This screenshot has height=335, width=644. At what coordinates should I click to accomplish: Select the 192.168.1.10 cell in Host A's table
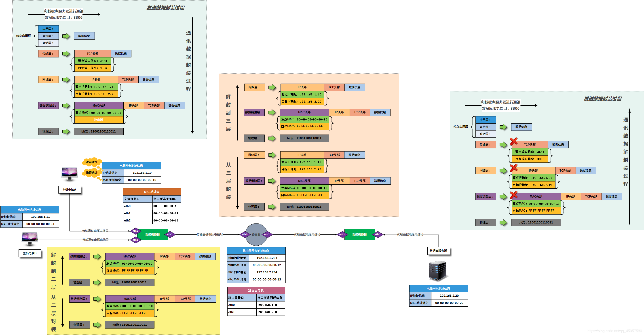click(142, 173)
